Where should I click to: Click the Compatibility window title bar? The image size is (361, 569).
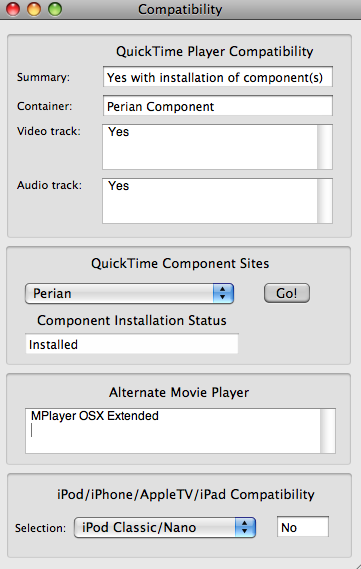click(x=180, y=9)
